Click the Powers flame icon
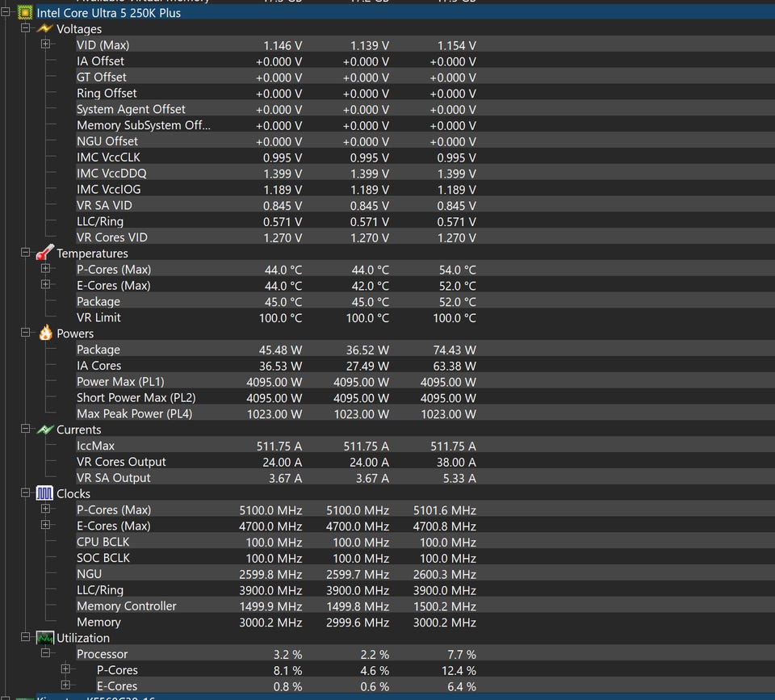Image resolution: width=775 pixels, height=700 pixels. coord(45,333)
